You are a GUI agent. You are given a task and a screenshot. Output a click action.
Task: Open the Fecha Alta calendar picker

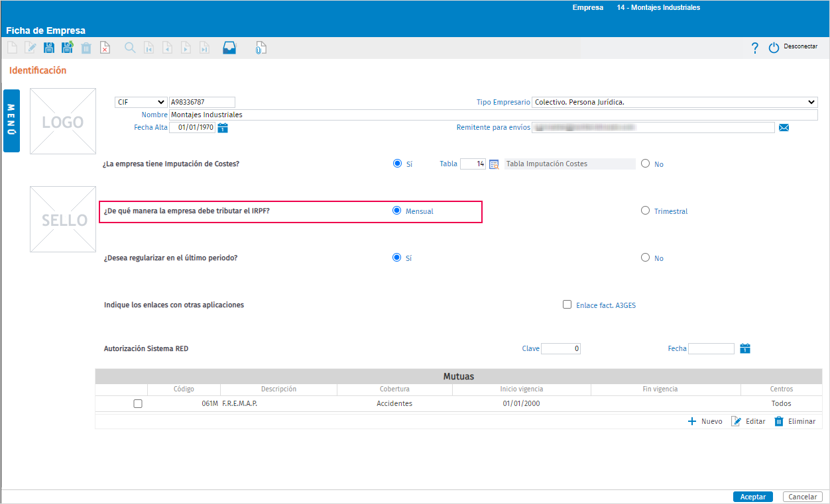(223, 128)
